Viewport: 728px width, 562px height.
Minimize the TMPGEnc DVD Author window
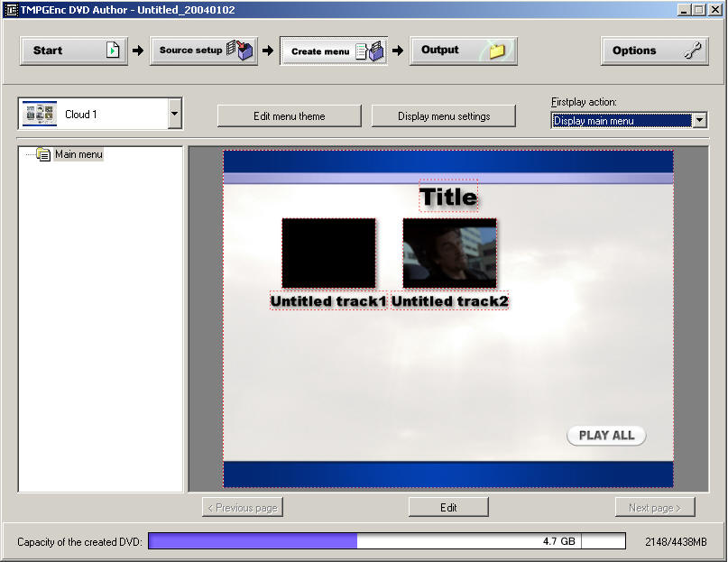[x=683, y=10]
